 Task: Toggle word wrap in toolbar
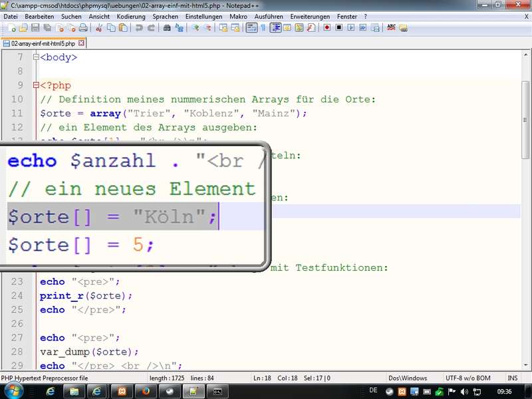[251, 28]
